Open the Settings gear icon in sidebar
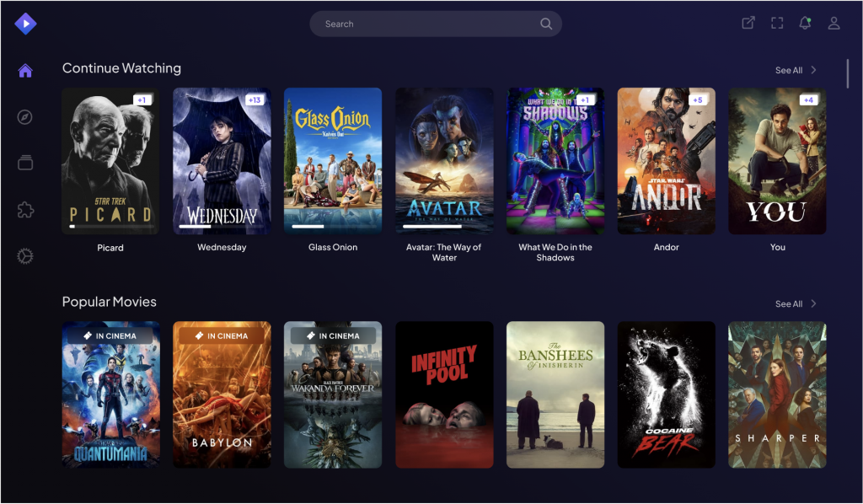This screenshot has height=504, width=863. (x=24, y=256)
